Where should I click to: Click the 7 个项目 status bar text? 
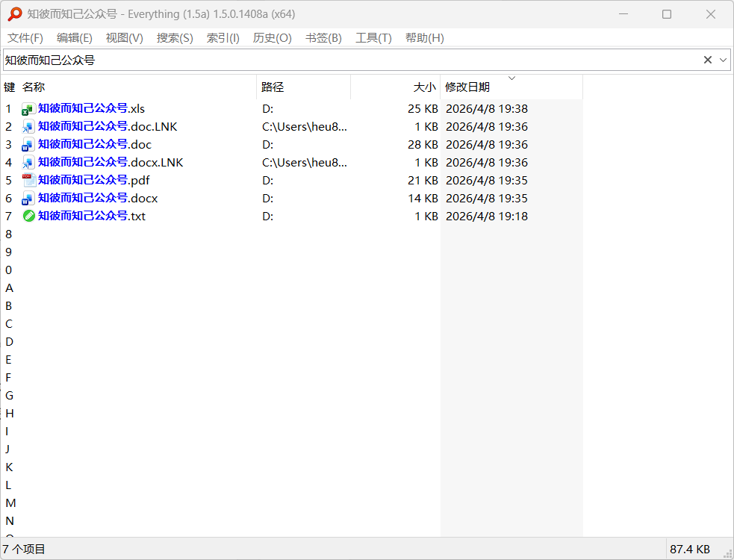(24, 549)
